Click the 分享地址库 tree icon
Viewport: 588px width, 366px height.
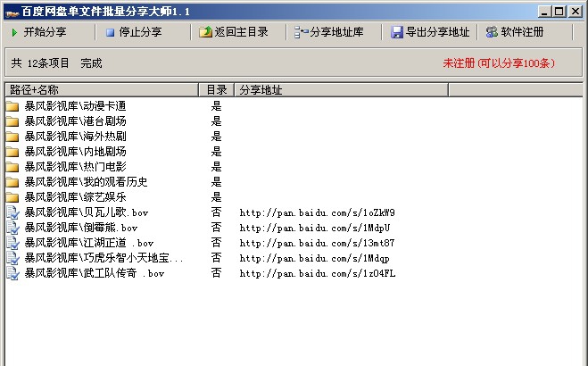(x=301, y=32)
